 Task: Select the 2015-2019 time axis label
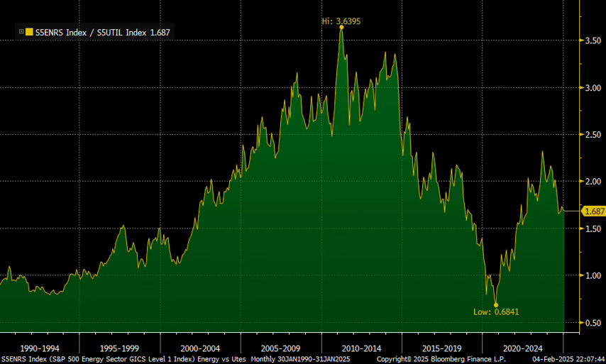click(442, 348)
